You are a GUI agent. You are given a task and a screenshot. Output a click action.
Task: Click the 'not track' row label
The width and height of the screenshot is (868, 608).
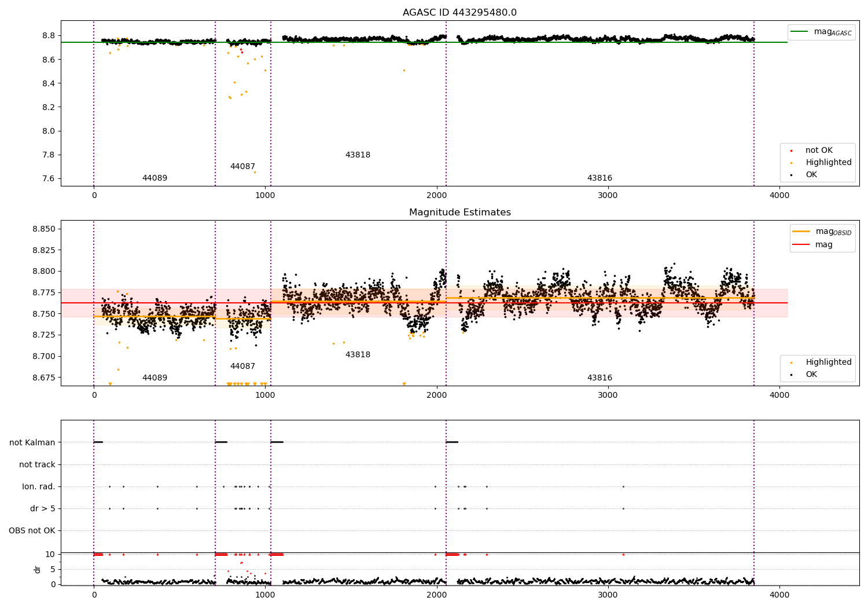point(37,465)
